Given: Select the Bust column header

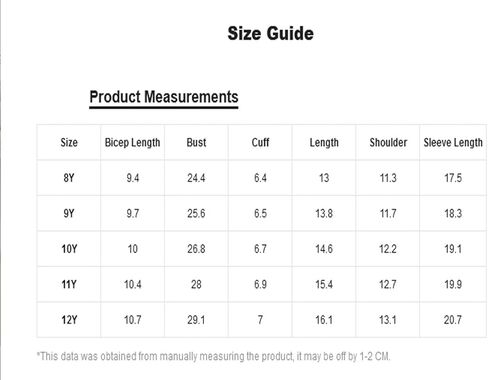Looking at the screenshot, I should [x=196, y=143].
